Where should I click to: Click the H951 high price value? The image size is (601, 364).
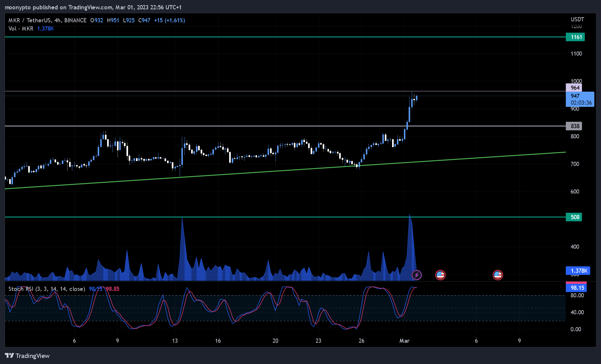click(113, 20)
